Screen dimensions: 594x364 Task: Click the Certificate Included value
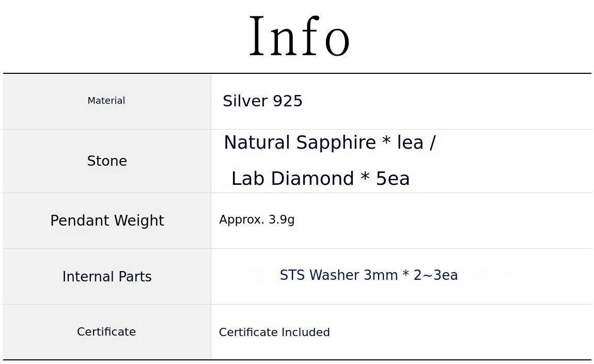(x=274, y=333)
